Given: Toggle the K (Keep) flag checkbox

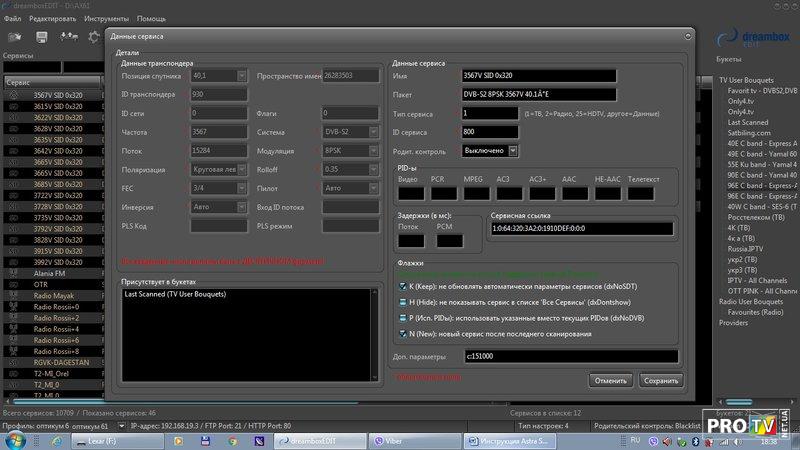Looking at the screenshot, I should 402,285.
